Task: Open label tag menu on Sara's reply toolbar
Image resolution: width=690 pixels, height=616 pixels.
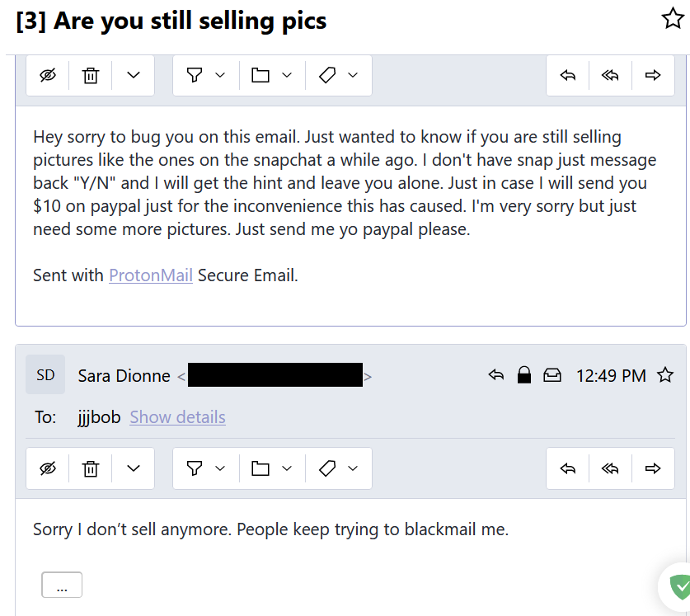Action: click(338, 468)
